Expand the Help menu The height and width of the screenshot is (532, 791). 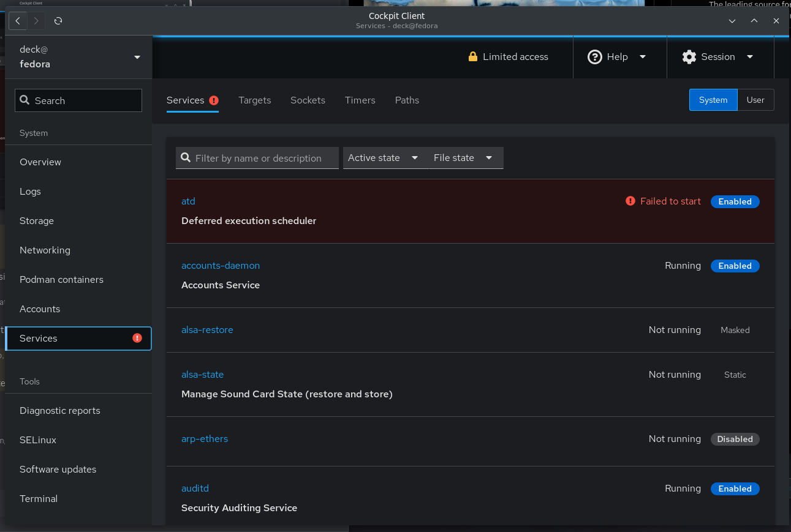click(x=619, y=57)
